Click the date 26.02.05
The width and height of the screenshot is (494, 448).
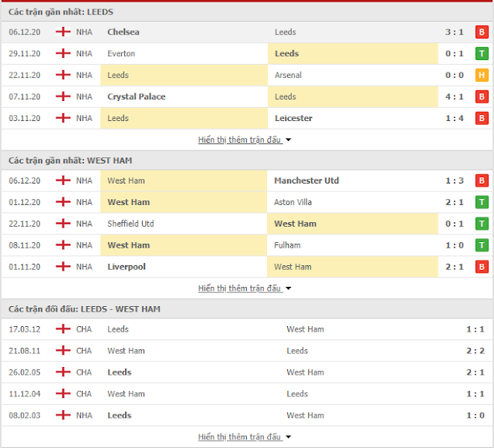click(x=25, y=372)
